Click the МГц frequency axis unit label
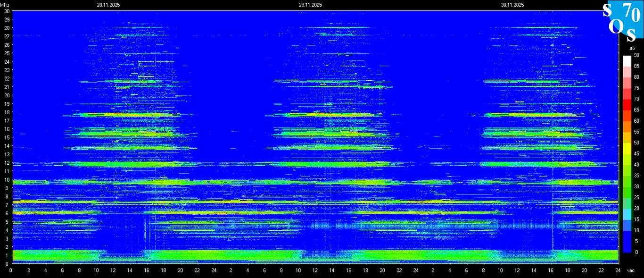Viewport: 644px width, 278px height. pyautogui.click(x=5, y=5)
